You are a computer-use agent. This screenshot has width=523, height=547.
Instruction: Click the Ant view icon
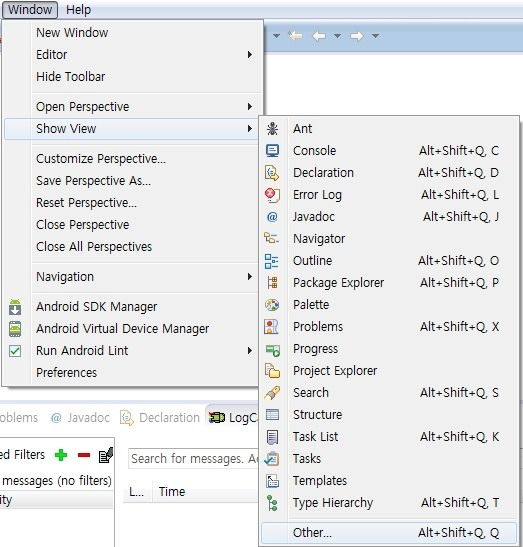272,129
